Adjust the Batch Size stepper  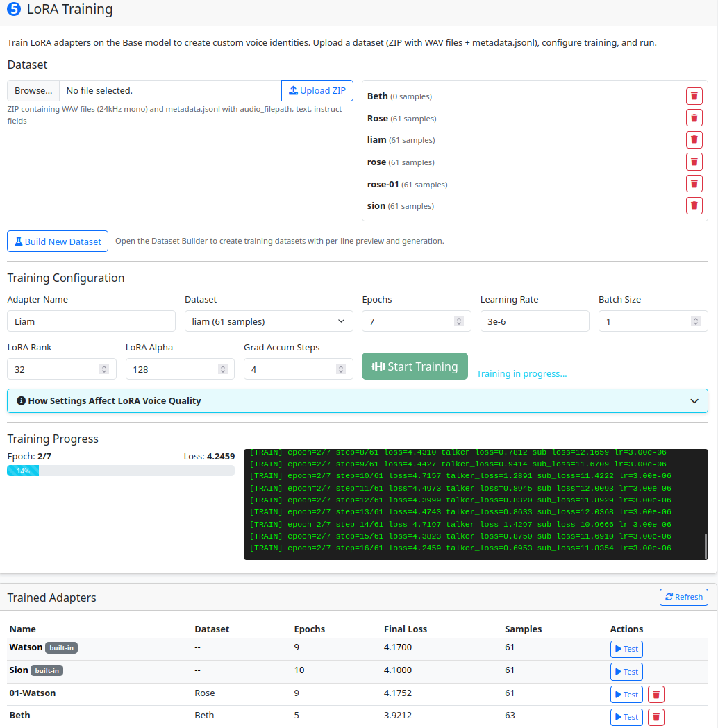click(x=695, y=321)
